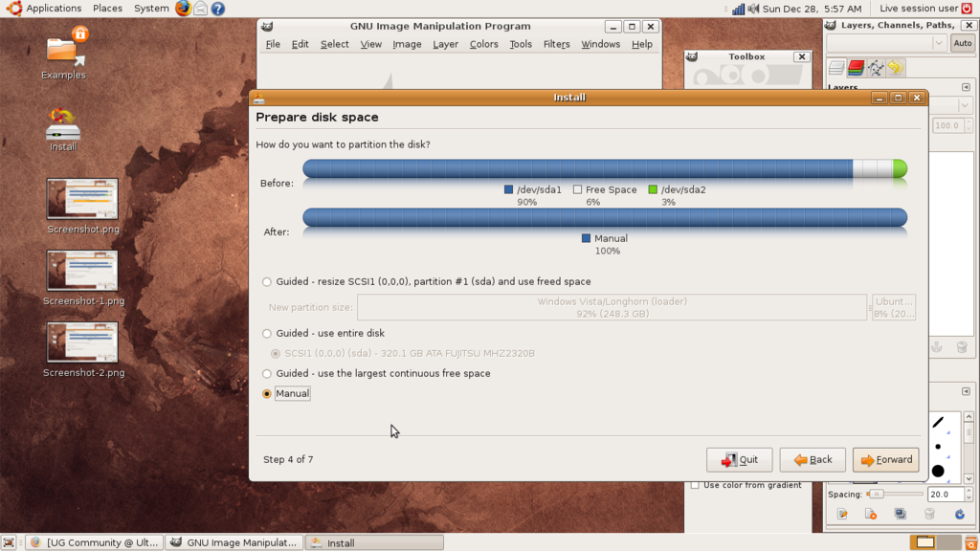
Task: Switch to the Paths tab icon
Action: click(876, 68)
